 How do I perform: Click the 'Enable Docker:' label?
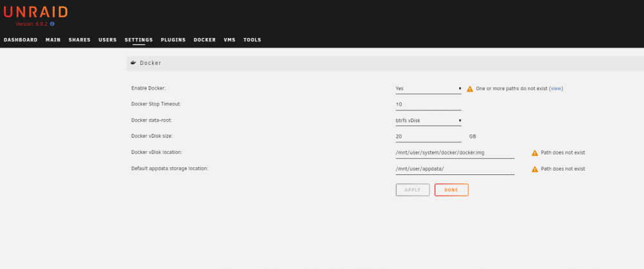pyautogui.click(x=149, y=88)
